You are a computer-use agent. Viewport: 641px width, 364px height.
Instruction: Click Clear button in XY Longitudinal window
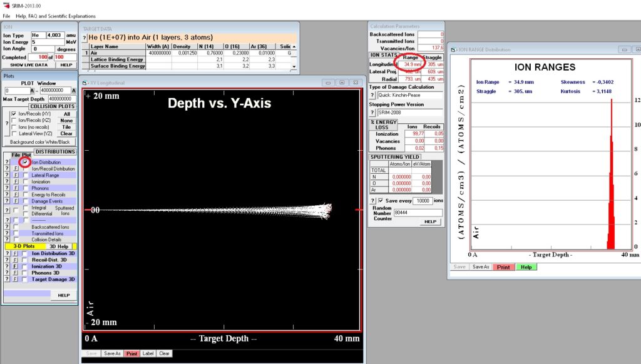(x=165, y=353)
